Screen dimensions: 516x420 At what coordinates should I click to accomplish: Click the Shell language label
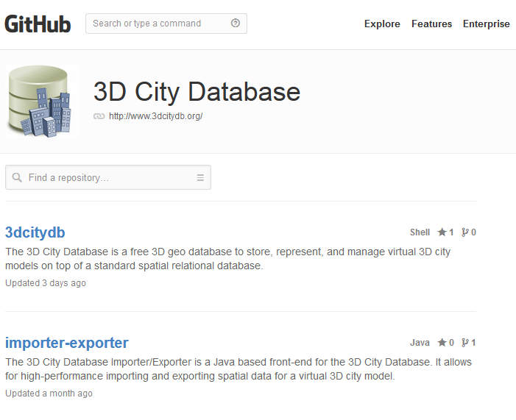pos(420,232)
